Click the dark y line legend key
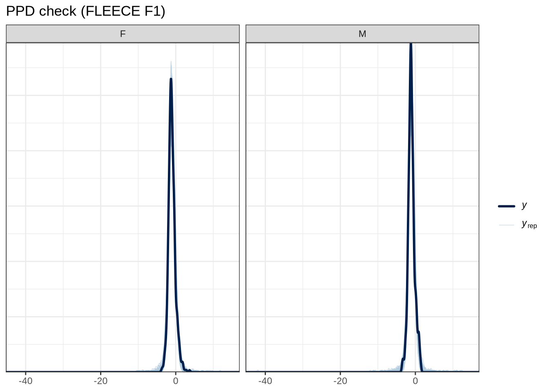Viewport: 549px width, 392px height. coord(507,206)
